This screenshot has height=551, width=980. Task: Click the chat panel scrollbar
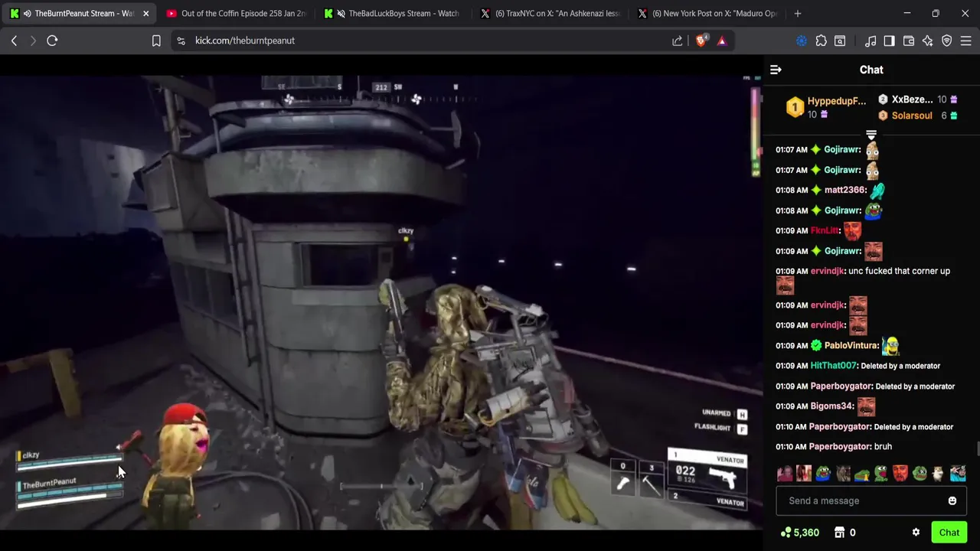977,448
